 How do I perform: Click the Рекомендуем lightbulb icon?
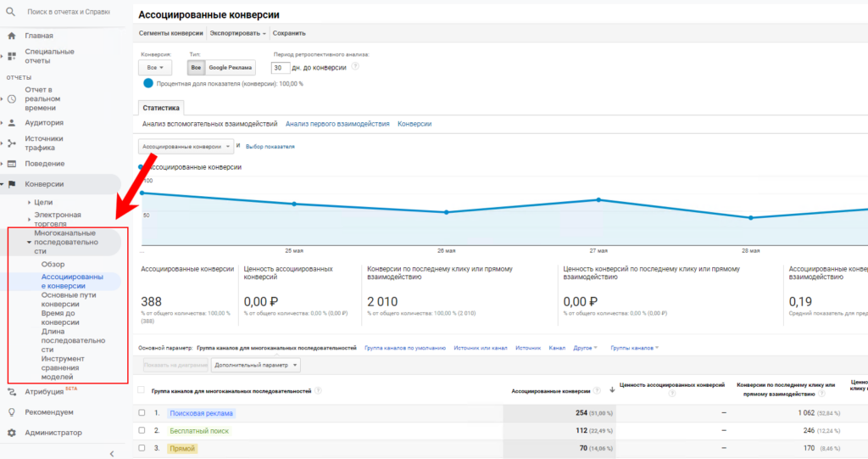tap(12, 412)
